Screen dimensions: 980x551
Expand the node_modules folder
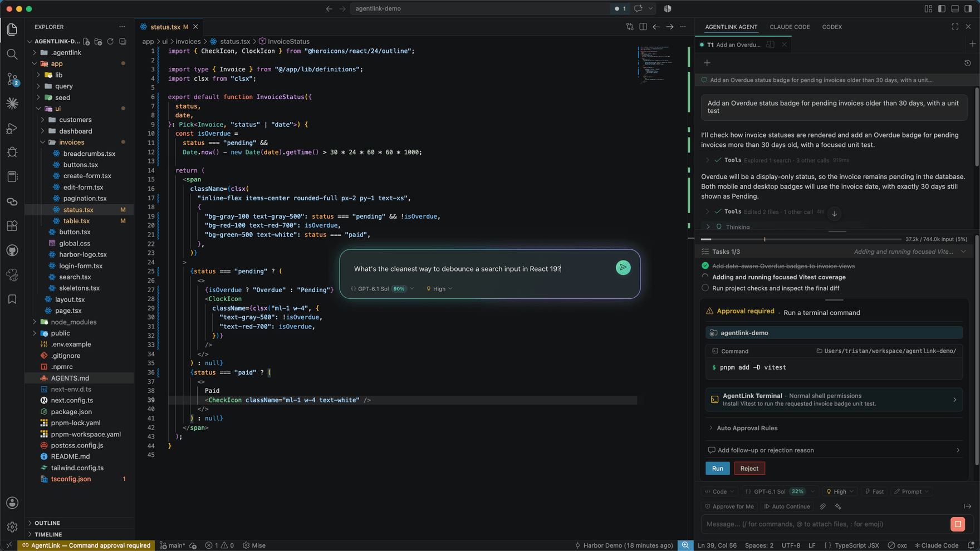[x=73, y=322]
